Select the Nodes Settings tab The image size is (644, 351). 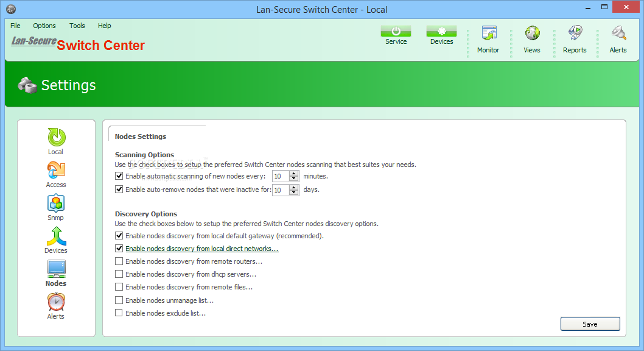[141, 136]
